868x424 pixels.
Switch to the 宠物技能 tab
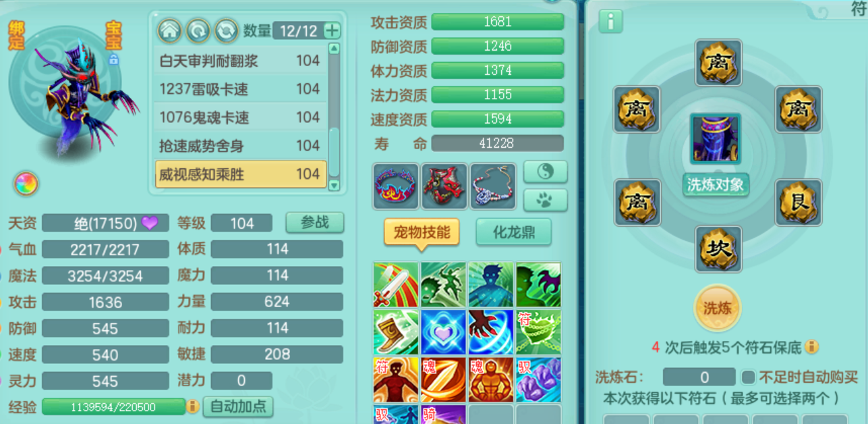(422, 233)
